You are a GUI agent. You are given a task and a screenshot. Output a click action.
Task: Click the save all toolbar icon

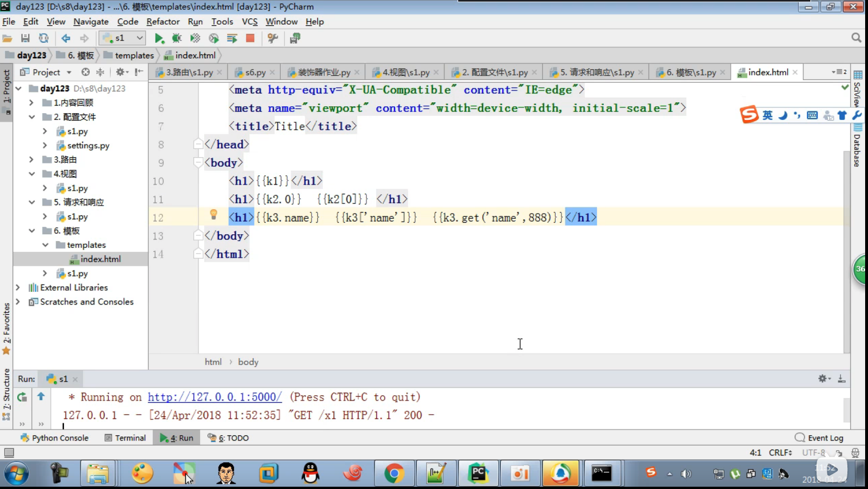coord(25,38)
